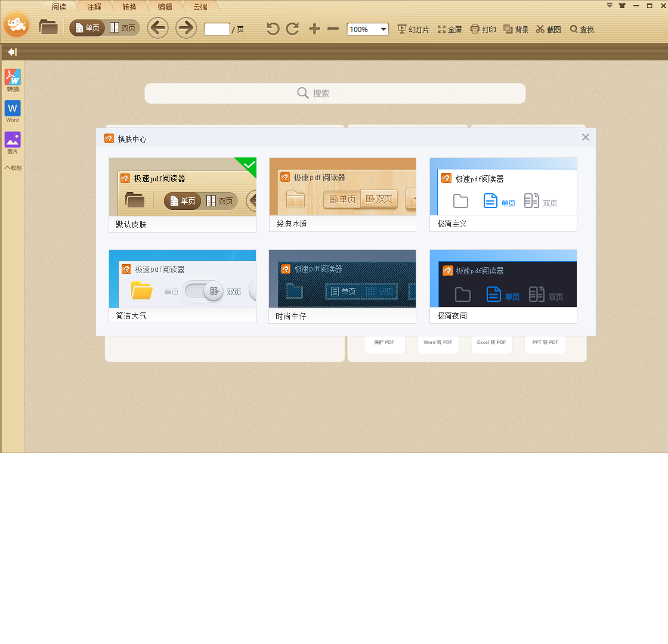The height and width of the screenshot is (644, 668).
Task: Enter fullscreen (全屏) mode
Action: click(450, 29)
